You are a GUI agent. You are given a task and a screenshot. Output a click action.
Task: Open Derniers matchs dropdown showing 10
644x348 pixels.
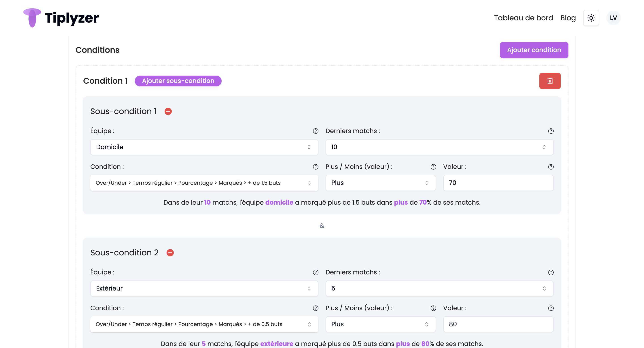point(439,147)
